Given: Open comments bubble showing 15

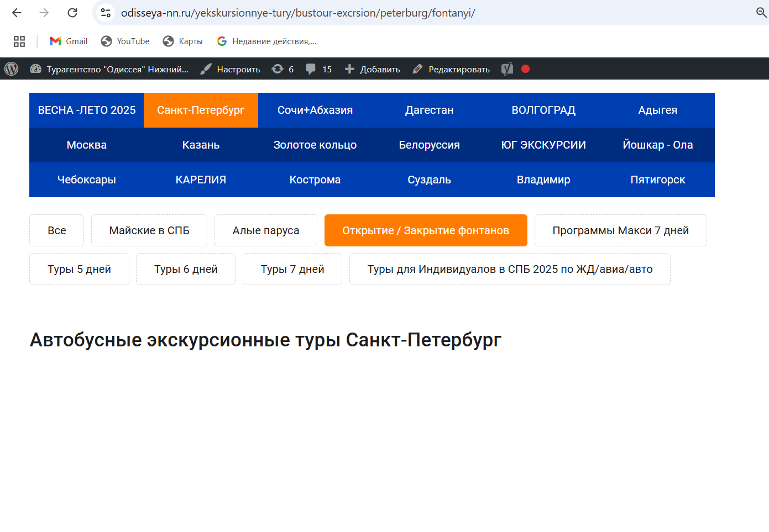Looking at the screenshot, I should coord(319,69).
